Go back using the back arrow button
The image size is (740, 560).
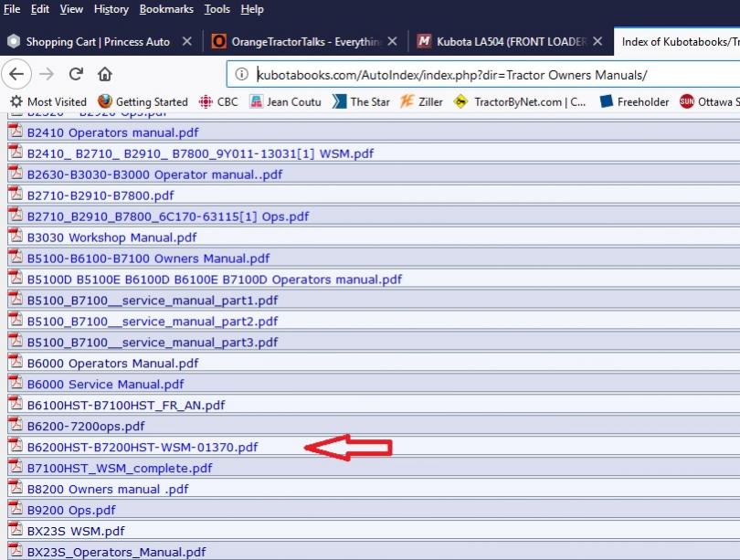tap(16, 74)
